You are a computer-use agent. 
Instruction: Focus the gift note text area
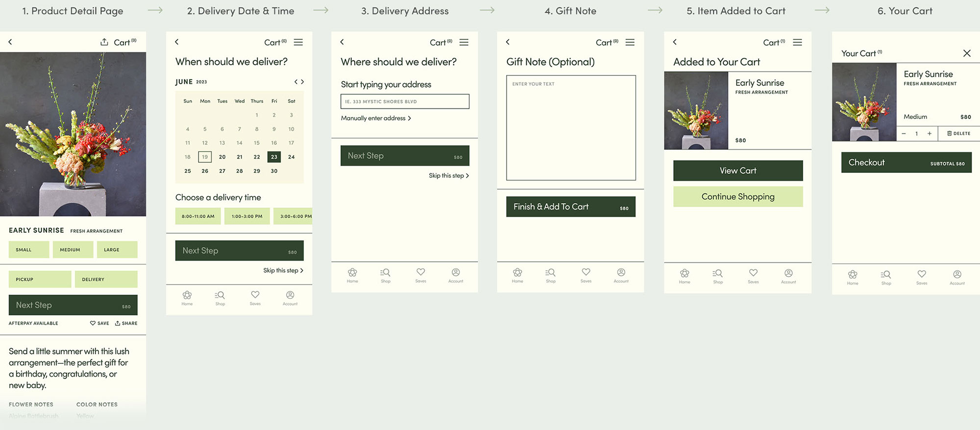click(x=571, y=128)
